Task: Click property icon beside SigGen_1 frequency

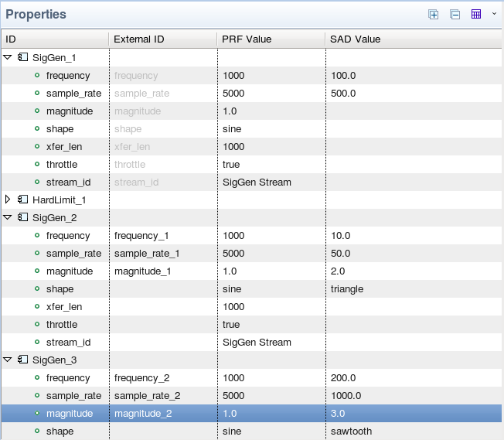Action: pyautogui.click(x=37, y=75)
